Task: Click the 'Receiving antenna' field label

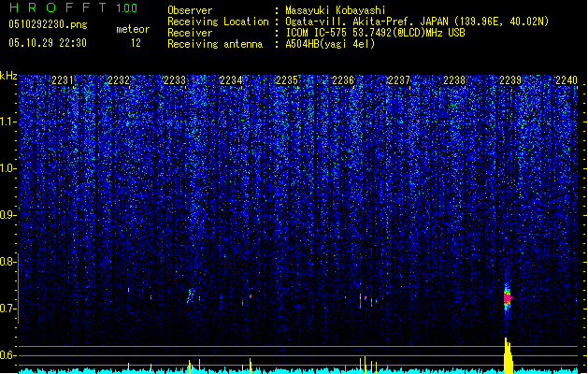Action: 215,44
